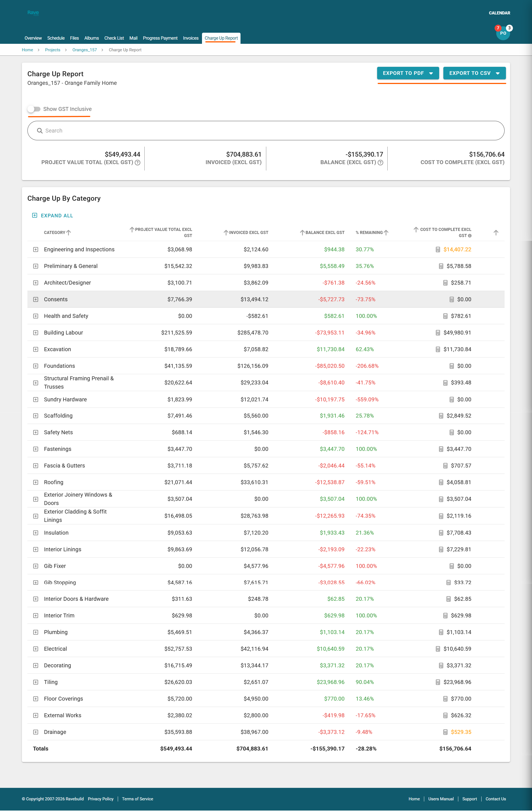
Task: Expand the Building Labour category row
Action: (x=35, y=333)
